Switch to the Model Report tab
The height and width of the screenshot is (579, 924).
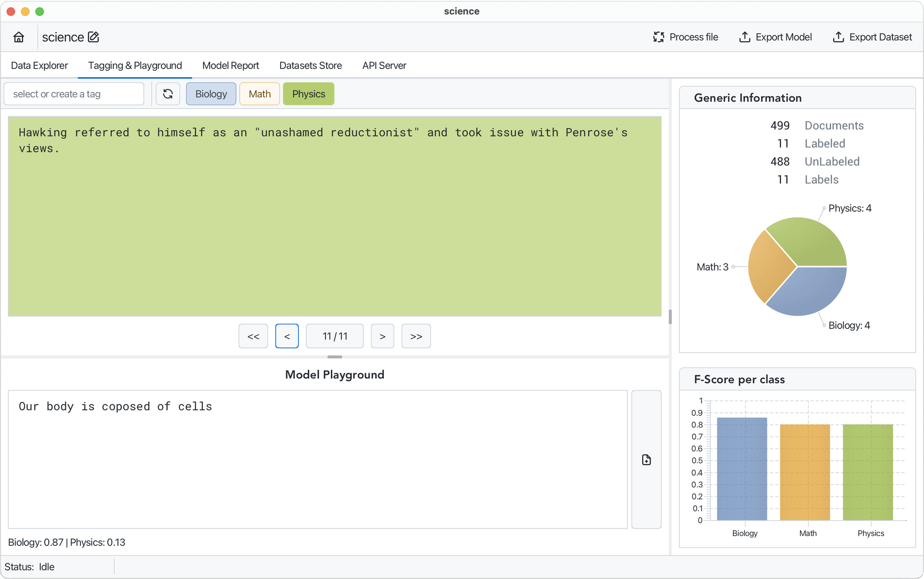click(230, 65)
